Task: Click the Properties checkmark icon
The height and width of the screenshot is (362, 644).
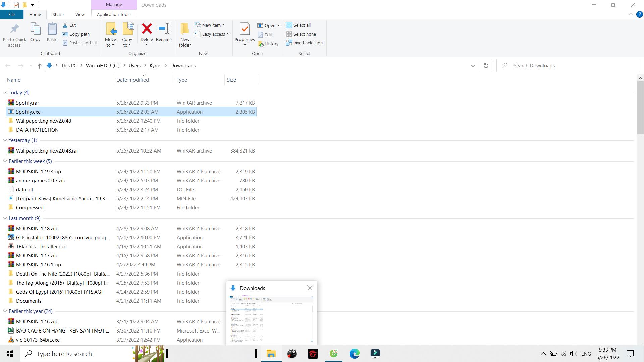Action: pyautogui.click(x=245, y=29)
